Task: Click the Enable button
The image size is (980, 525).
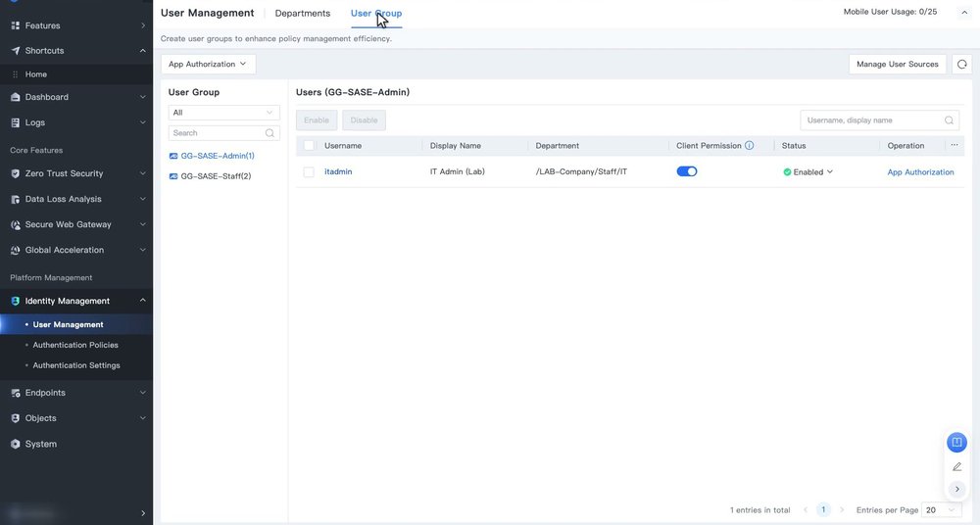Action: pyautogui.click(x=317, y=120)
